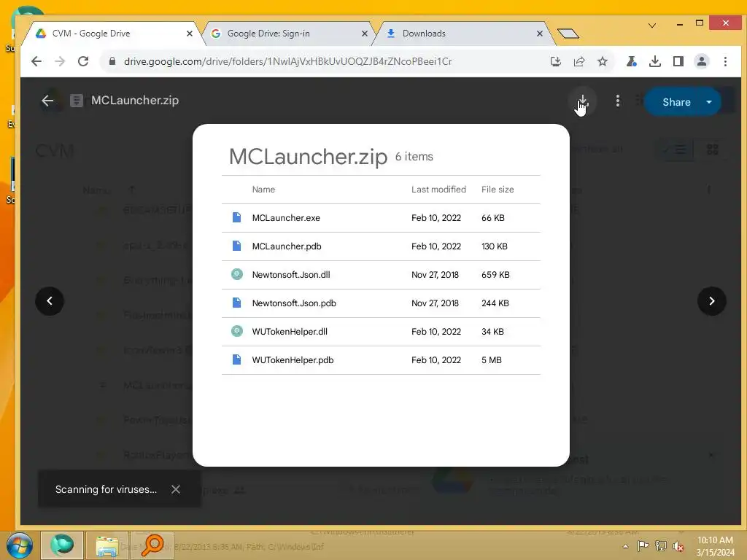Show next file in preview
This screenshot has width=747, height=560.
point(711,301)
